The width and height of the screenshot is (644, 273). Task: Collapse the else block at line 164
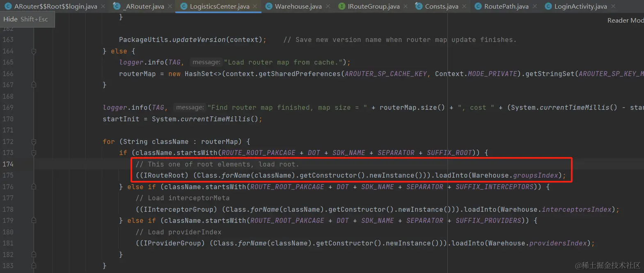click(34, 51)
